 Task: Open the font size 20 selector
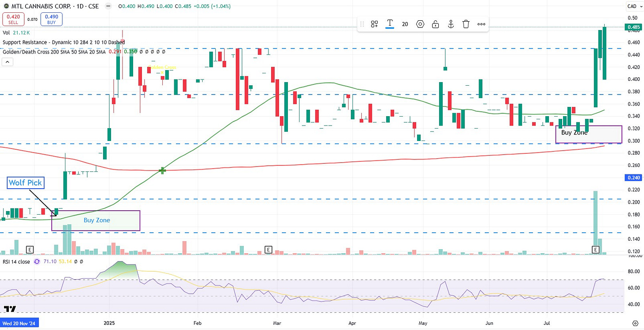coord(405,24)
